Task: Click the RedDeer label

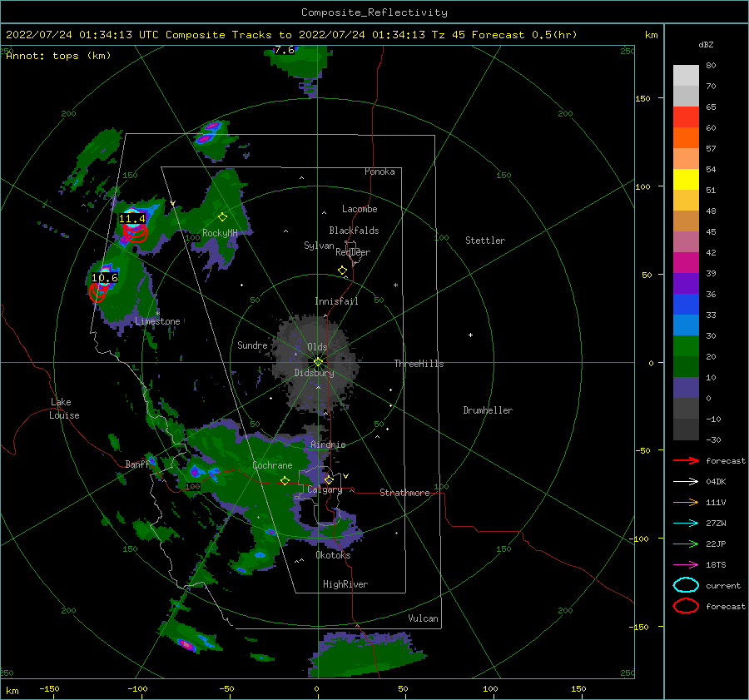Action: 353,252
